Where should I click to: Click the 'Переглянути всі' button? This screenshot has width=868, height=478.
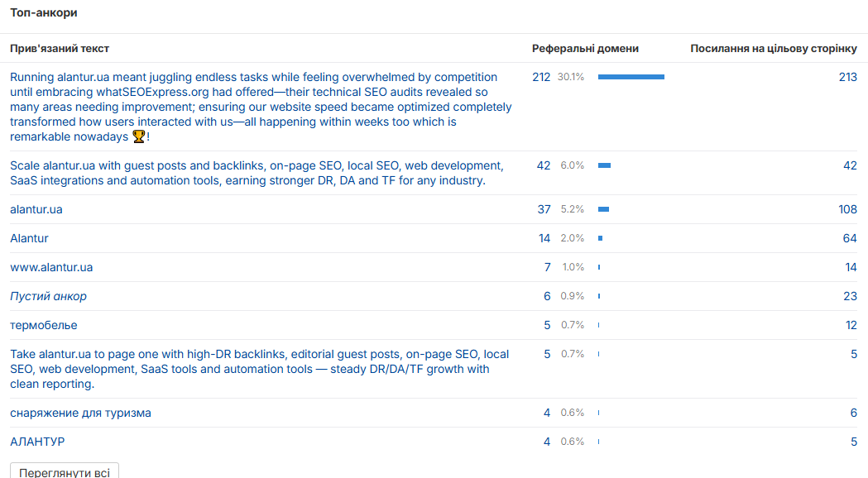pyautogui.click(x=65, y=472)
